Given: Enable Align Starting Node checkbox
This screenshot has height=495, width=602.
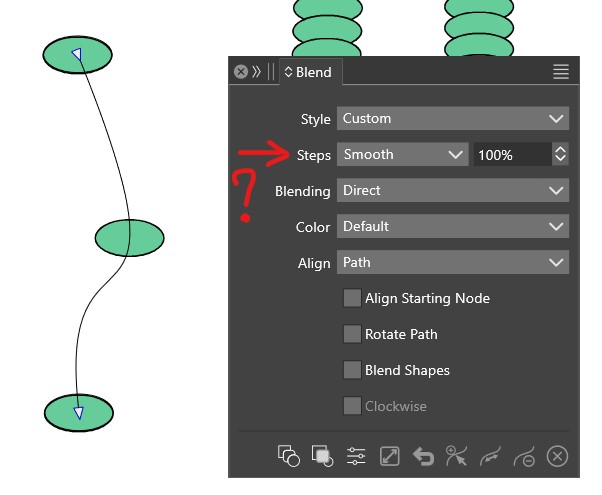Looking at the screenshot, I should pyautogui.click(x=352, y=298).
